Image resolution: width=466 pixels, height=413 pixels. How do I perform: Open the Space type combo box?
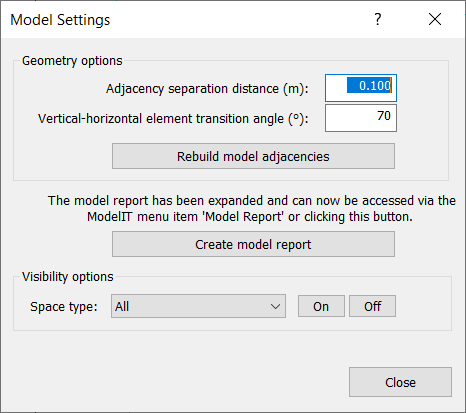point(198,306)
